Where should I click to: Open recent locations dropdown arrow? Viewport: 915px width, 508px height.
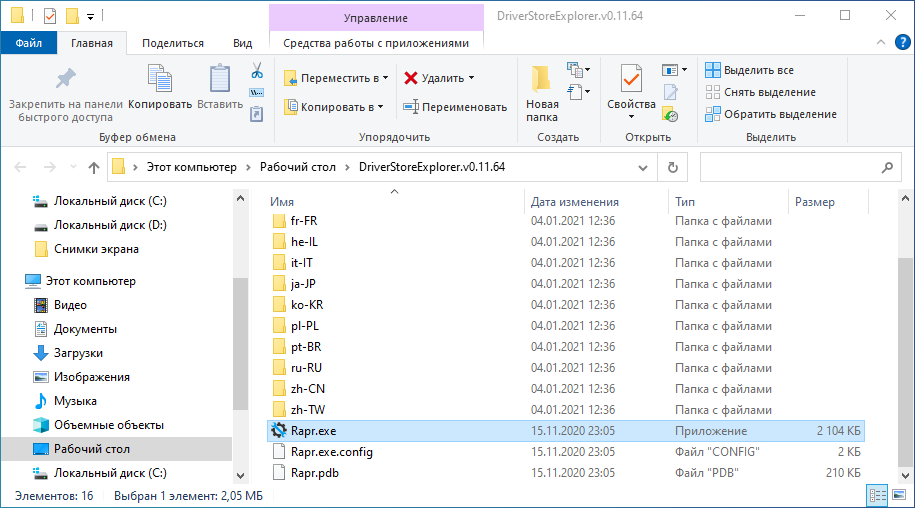(x=73, y=167)
